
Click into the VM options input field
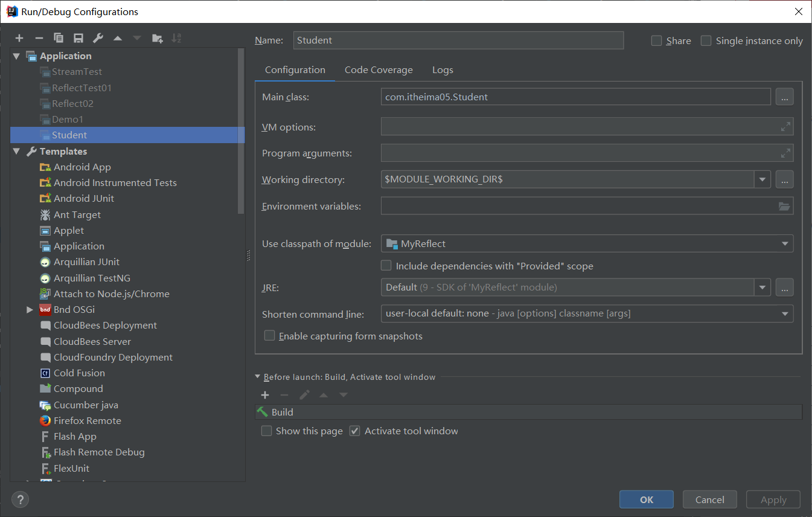click(580, 127)
